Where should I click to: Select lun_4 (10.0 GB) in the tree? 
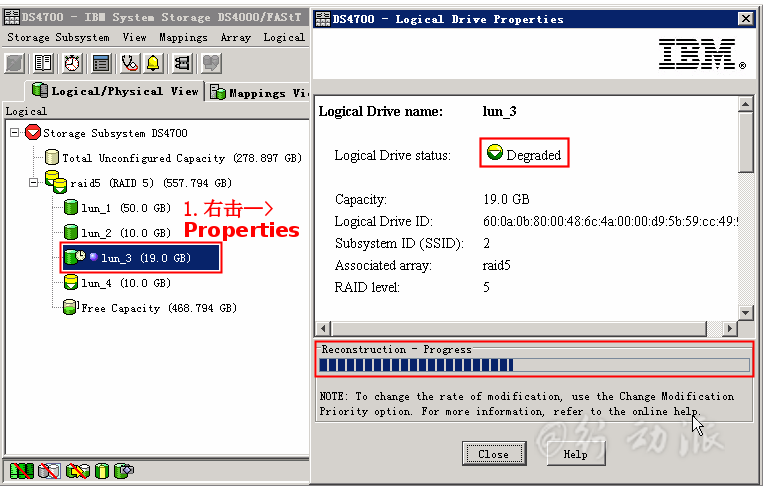tap(126, 283)
